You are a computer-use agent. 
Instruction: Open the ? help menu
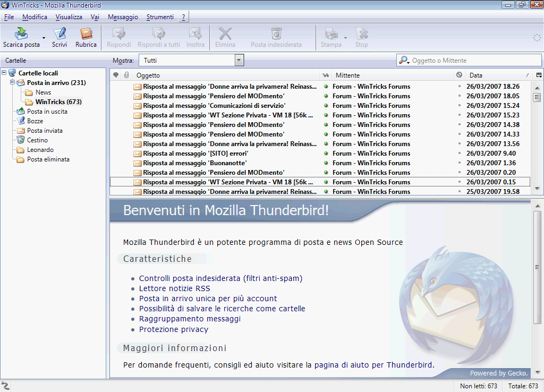coord(183,16)
